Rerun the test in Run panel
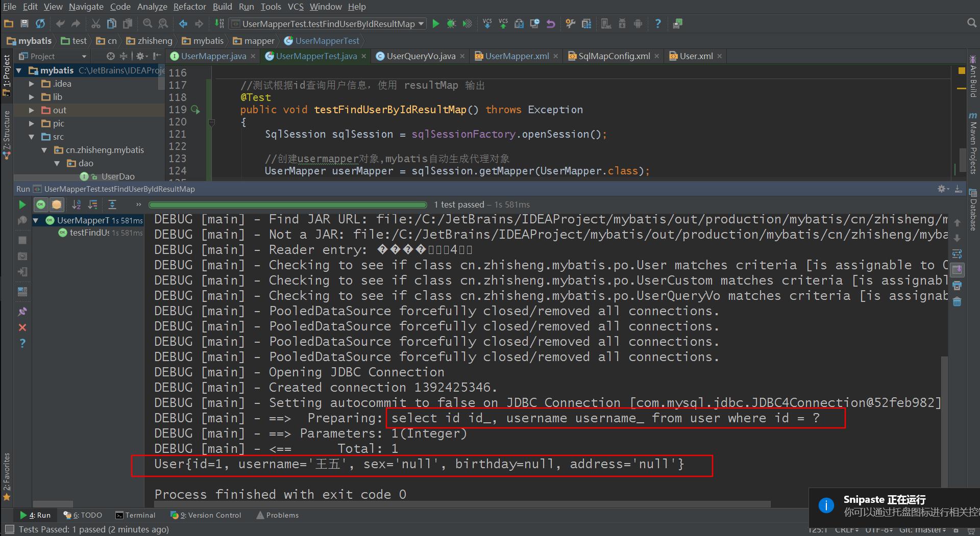Screen dimensions: 980x536 click(x=22, y=205)
